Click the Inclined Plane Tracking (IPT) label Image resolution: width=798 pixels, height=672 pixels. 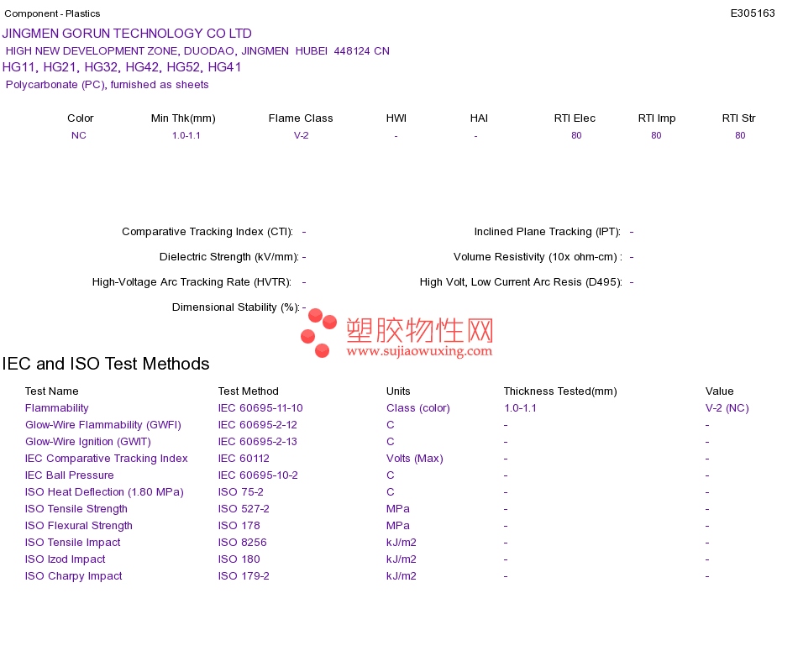coord(548,232)
